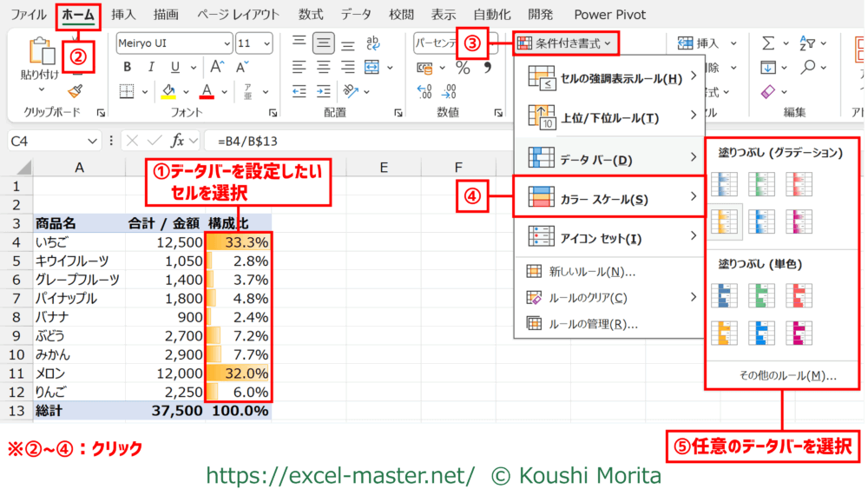The image size is (868, 489).
Task: Click 新しいルール(N)... in the menu
Action: (592, 272)
